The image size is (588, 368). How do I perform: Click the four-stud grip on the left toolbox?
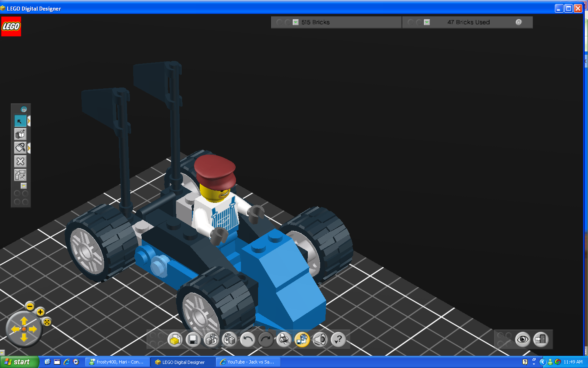coord(21,197)
